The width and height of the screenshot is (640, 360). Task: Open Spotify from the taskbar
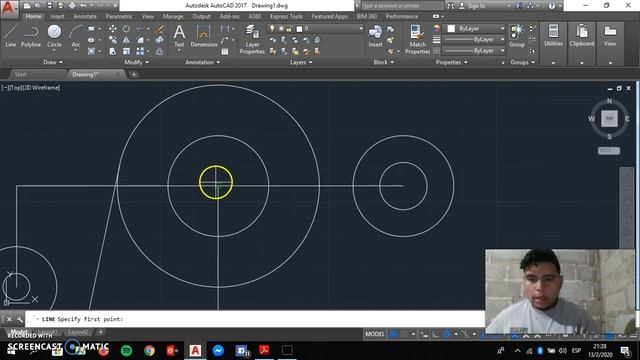[127, 350]
